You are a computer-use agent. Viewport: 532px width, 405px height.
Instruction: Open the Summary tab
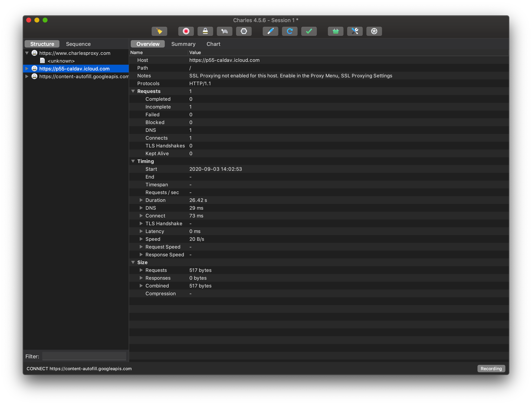(183, 44)
